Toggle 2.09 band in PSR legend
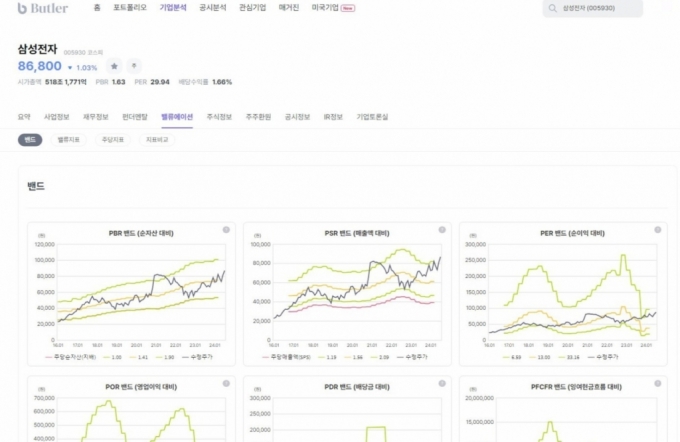The width and height of the screenshot is (680, 442). click(380, 357)
